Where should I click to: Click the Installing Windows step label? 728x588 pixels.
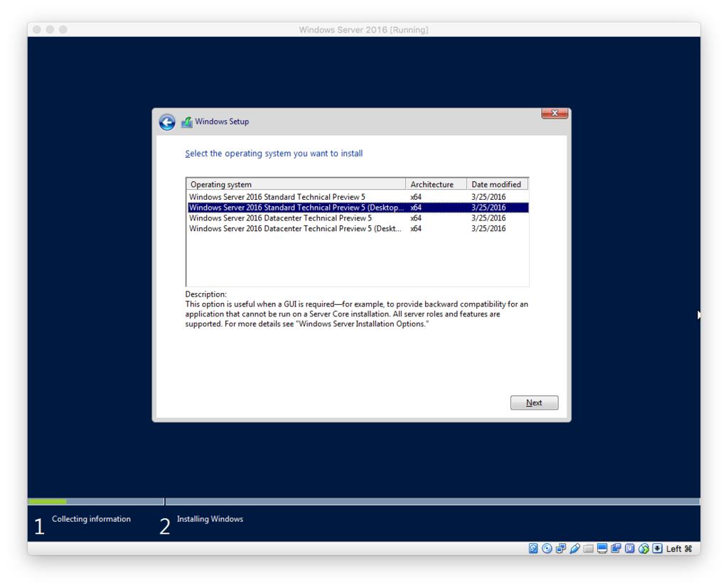click(x=210, y=519)
